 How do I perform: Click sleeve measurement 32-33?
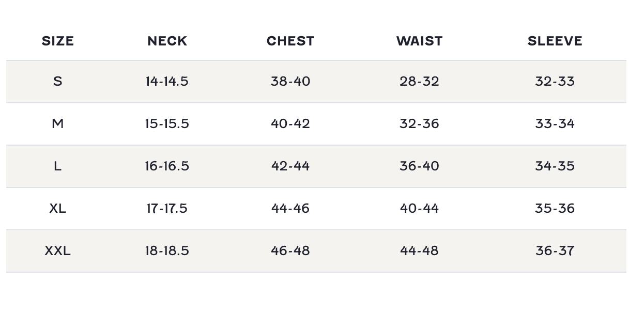pos(555,82)
